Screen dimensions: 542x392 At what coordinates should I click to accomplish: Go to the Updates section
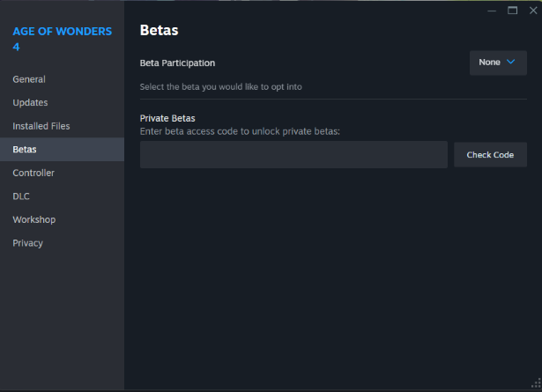[30, 102]
